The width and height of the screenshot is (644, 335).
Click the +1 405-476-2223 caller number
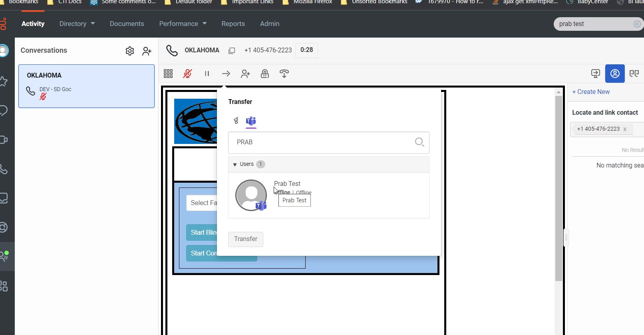click(x=268, y=50)
